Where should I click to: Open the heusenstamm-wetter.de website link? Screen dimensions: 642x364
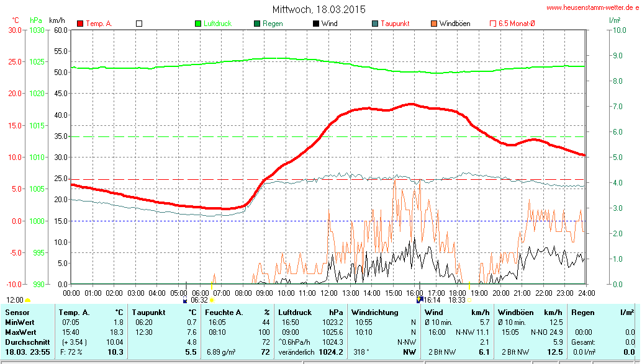pyautogui.click(x=592, y=7)
